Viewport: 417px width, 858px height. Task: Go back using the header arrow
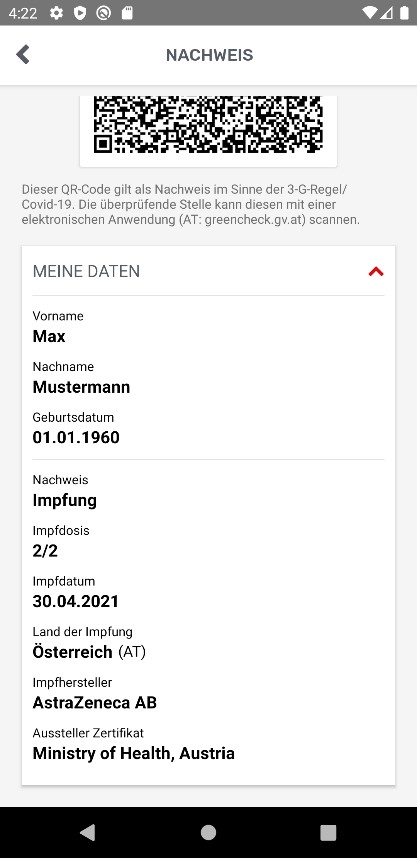[22, 55]
